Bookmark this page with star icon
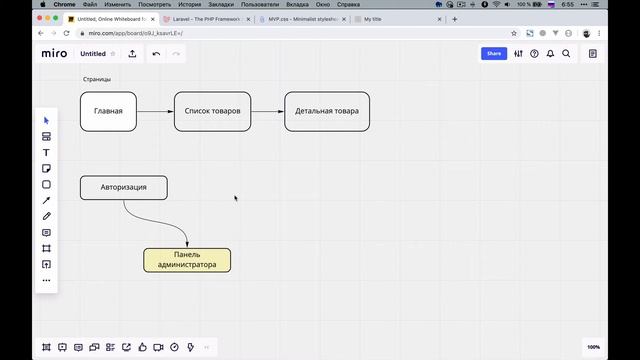This screenshot has height=360, width=640. click(x=514, y=33)
